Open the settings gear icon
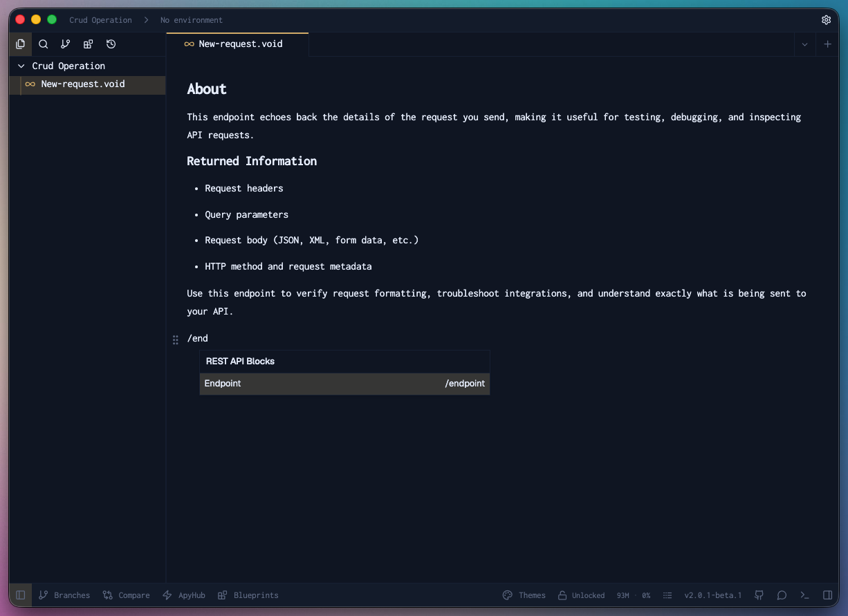This screenshot has height=616, width=848. tap(826, 20)
